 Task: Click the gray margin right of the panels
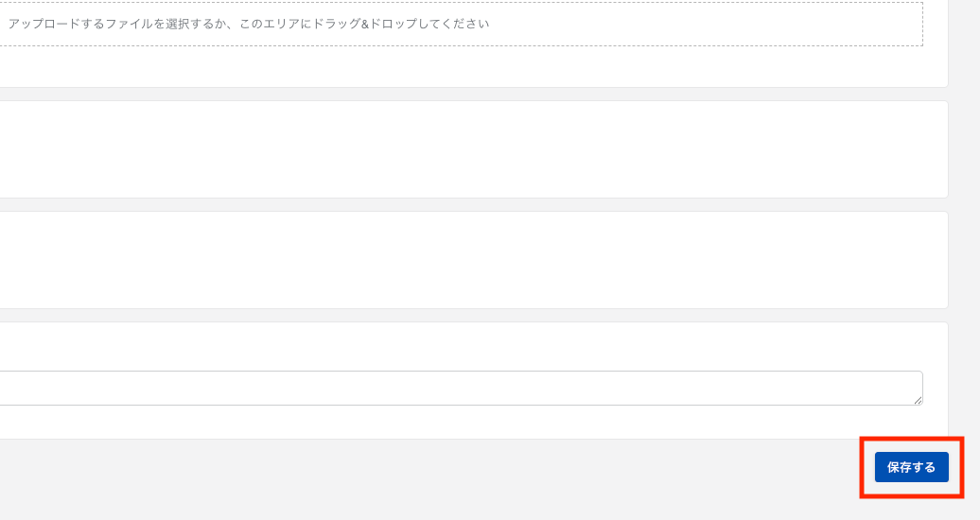[965, 236]
